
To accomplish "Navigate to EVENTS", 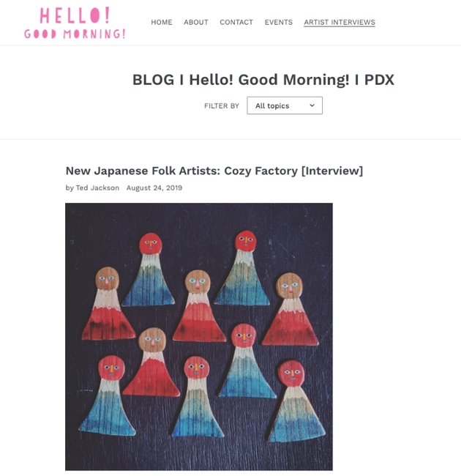I will [x=278, y=22].
